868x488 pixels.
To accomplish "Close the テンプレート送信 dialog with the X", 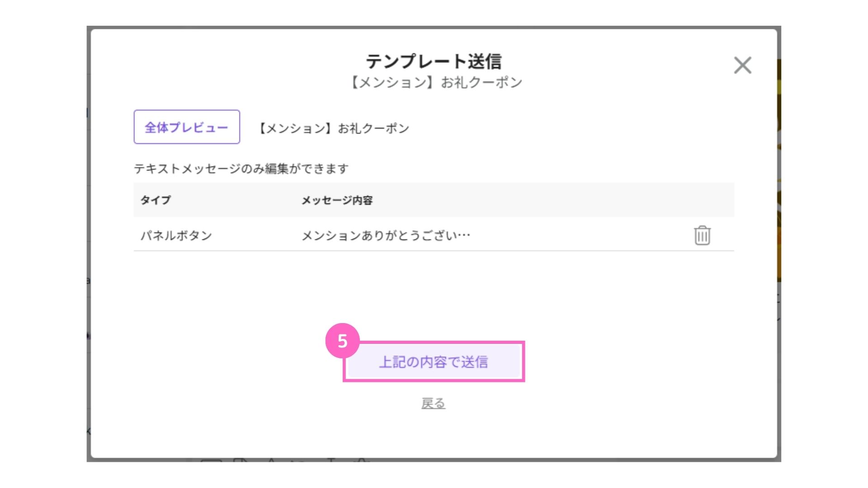I will coord(742,66).
